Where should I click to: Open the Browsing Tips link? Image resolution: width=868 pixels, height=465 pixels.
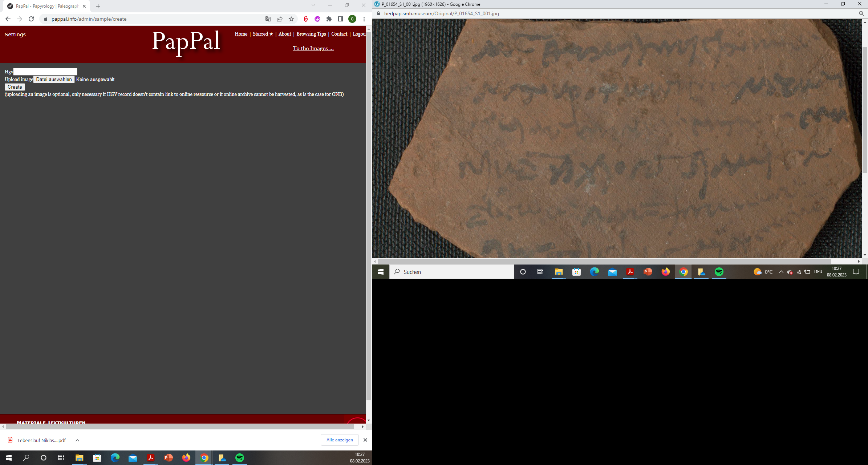tap(311, 34)
